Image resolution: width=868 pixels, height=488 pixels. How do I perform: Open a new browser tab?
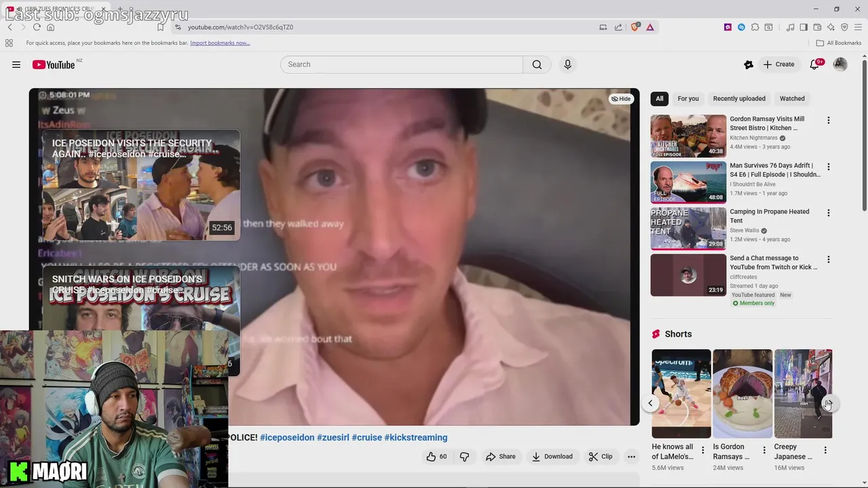point(121,9)
